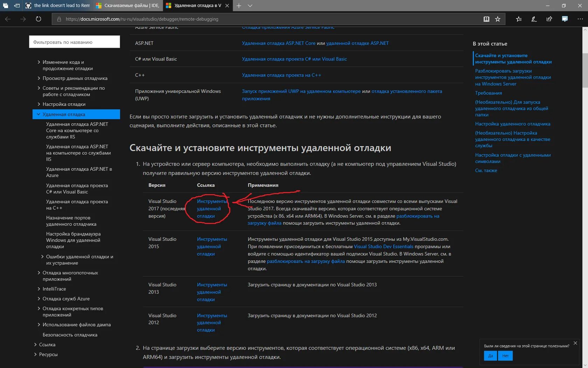Screen dimensions: 588x368
Task: Open Удаленная отладка проекта C# или Visual Basic link
Action: [x=294, y=59]
